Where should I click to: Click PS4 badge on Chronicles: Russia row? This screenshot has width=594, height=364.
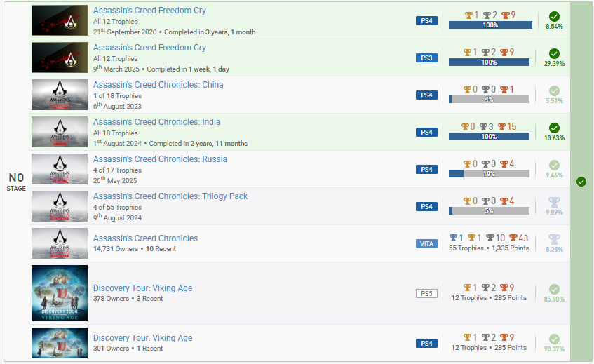pos(426,169)
